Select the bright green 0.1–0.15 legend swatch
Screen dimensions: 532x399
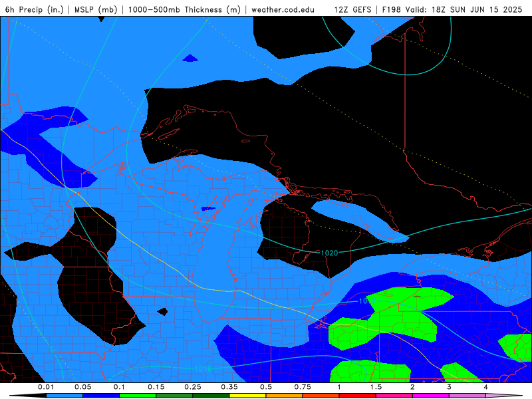[x=138, y=396]
